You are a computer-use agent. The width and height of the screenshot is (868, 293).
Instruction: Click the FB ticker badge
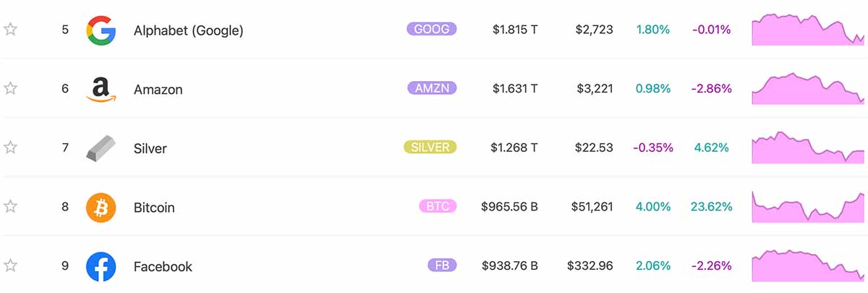tap(442, 266)
